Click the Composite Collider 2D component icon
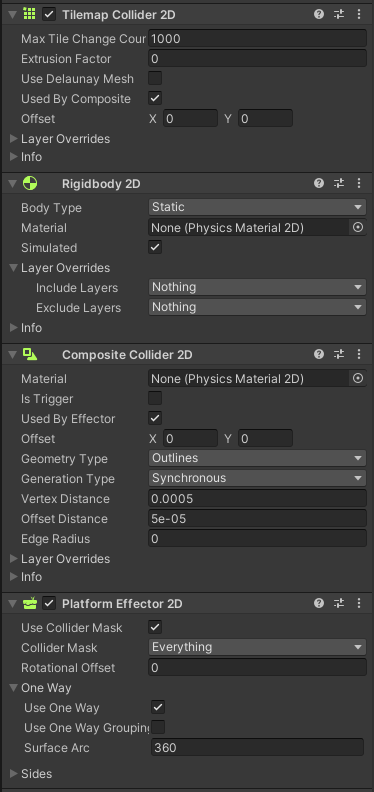 point(30,354)
